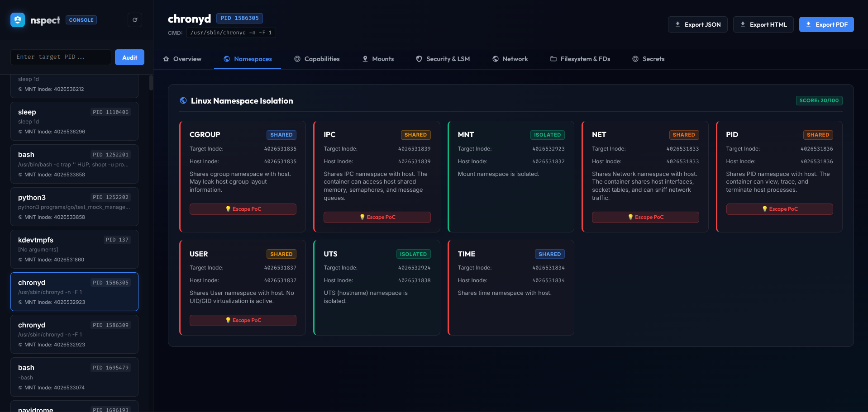The width and height of the screenshot is (868, 412).
Task: Click the MNT card ISOLATED badge
Action: [x=548, y=135]
